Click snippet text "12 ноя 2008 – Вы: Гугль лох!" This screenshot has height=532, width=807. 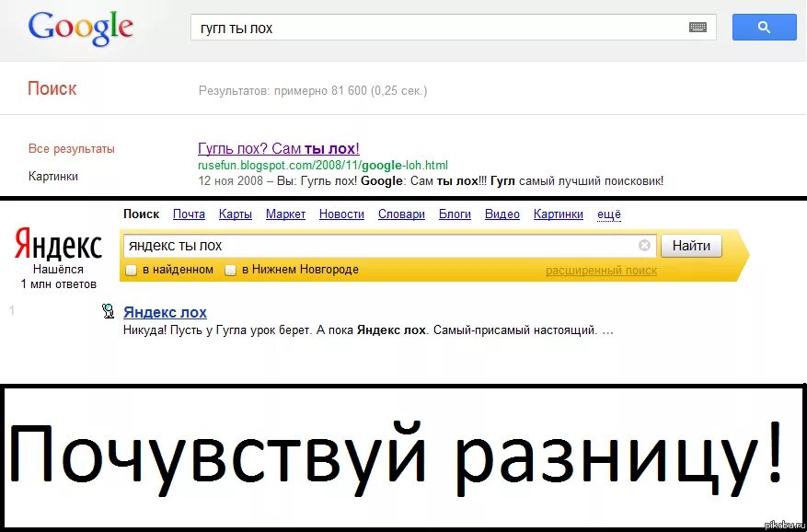pyautogui.click(x=277, y=181)
